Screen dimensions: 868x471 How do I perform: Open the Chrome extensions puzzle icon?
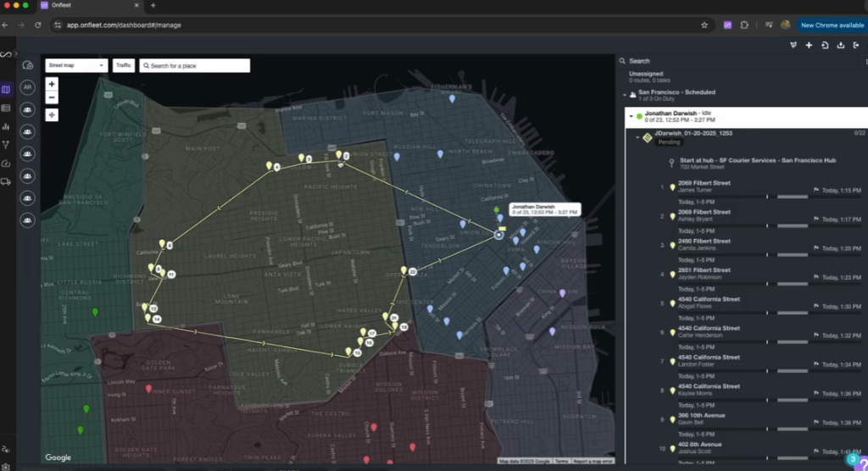pos(744,25)
